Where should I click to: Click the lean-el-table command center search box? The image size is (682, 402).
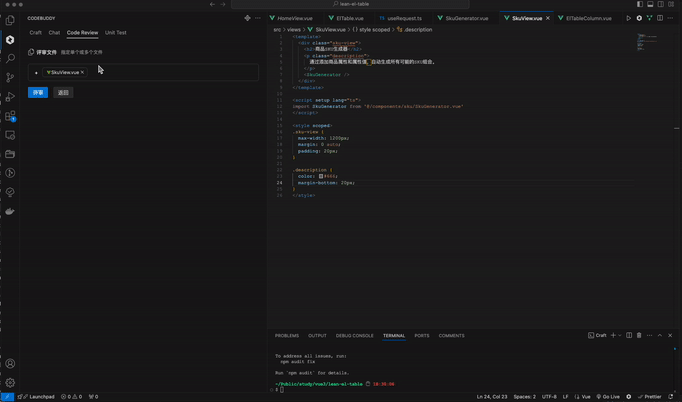350,4
